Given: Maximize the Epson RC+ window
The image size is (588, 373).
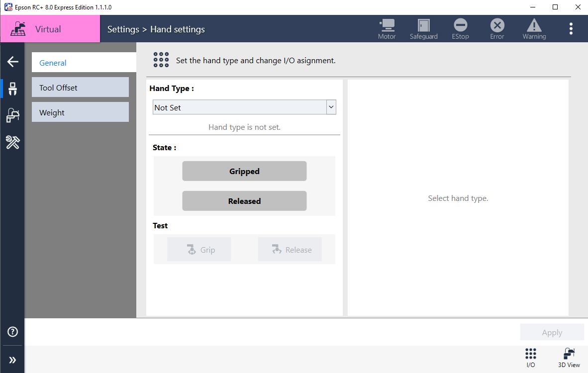Looking at the screenshot, I should [x=555, y=7].
